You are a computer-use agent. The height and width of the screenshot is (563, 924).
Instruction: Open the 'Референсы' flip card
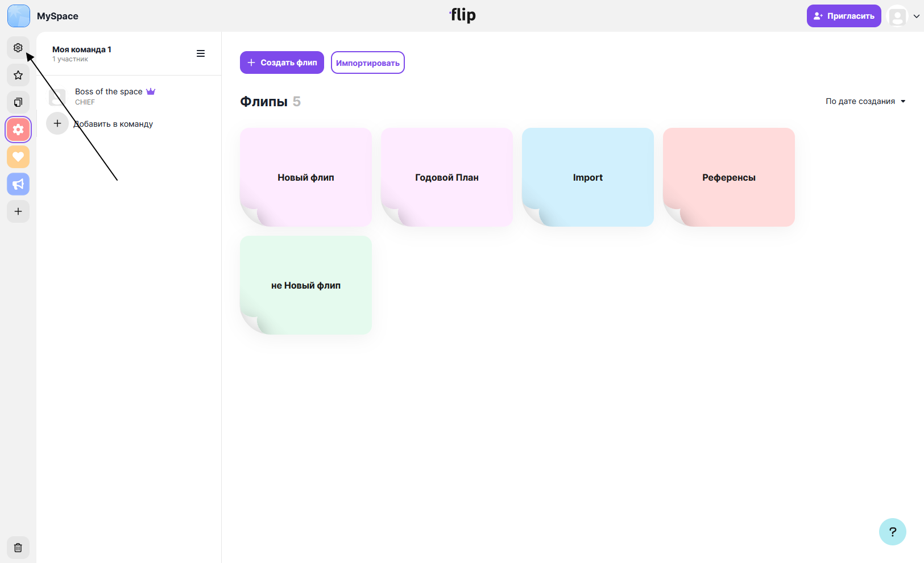pyautogui.click(x=729, y=177)
